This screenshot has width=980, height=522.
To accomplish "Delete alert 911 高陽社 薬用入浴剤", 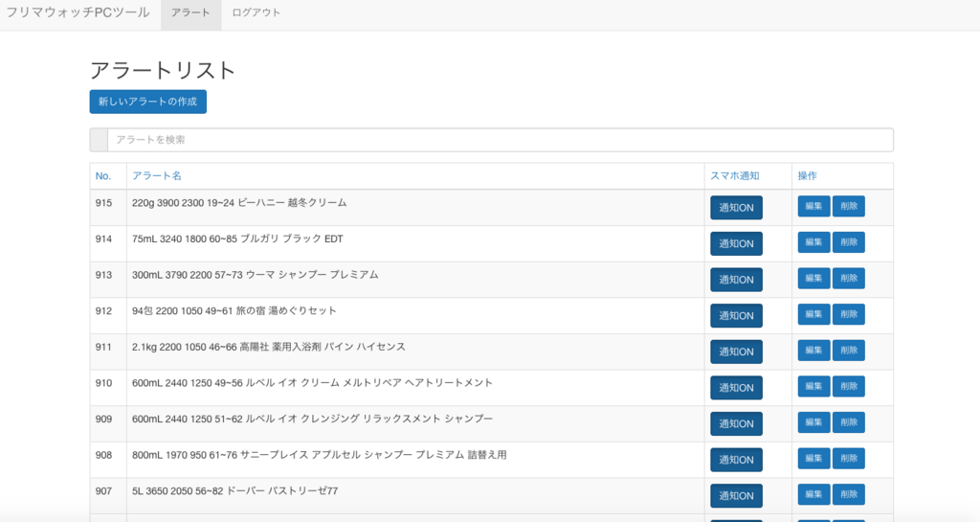I will tap(849, 351).
